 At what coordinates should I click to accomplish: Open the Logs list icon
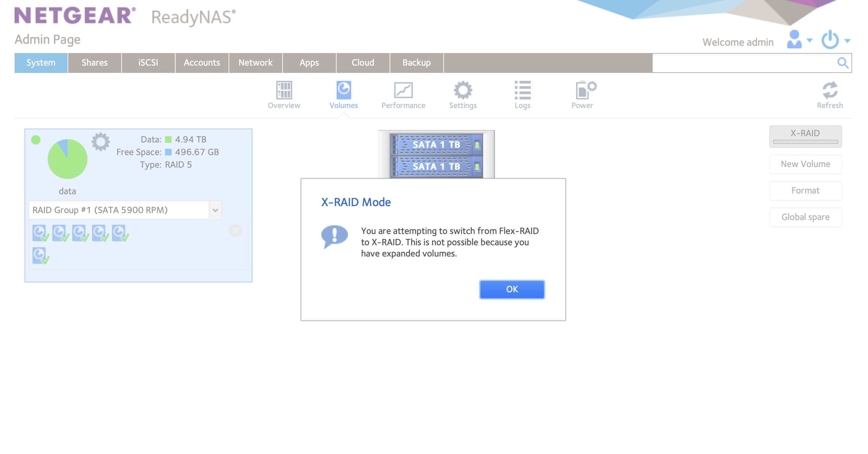click(x=522, y=90)
